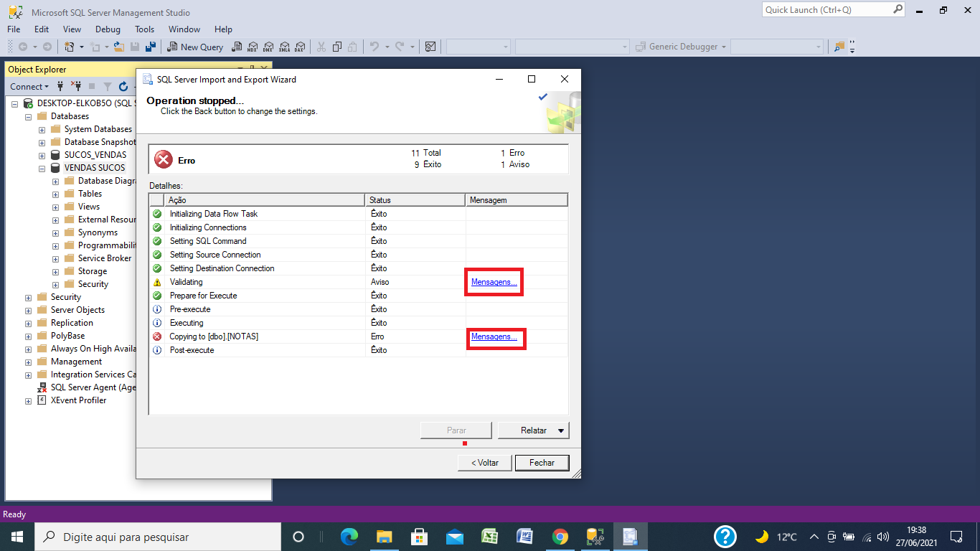Expand the Synonyms folder
Viewport: 980px width, 551px height.
point(56,232)
